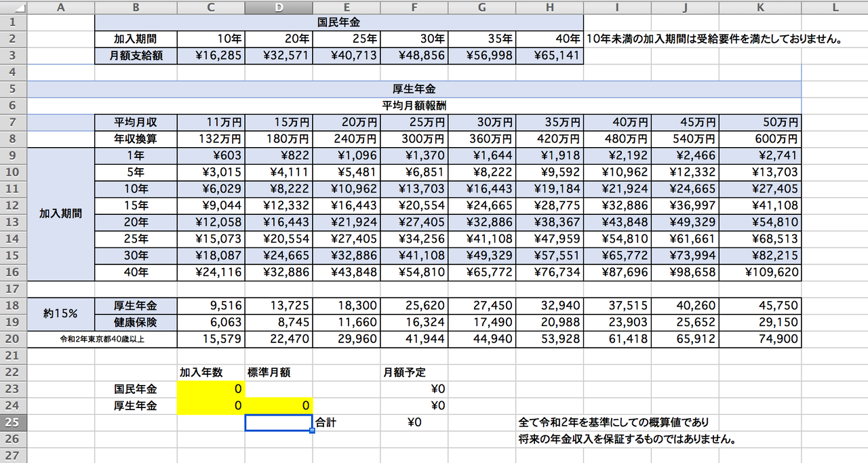Click the 50万円 cell
Image resolution: width=868 pixels, height=463 pixels.
(760, 122)
